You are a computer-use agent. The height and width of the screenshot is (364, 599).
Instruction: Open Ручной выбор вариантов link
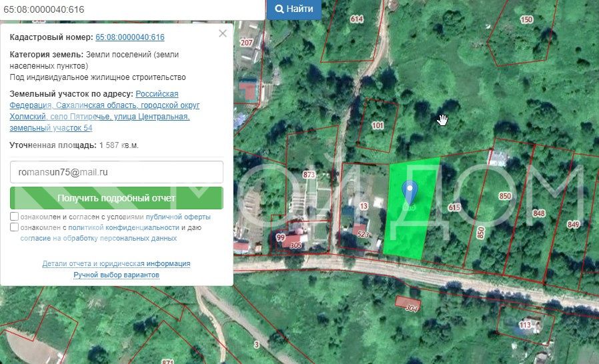tap(116, 275)
